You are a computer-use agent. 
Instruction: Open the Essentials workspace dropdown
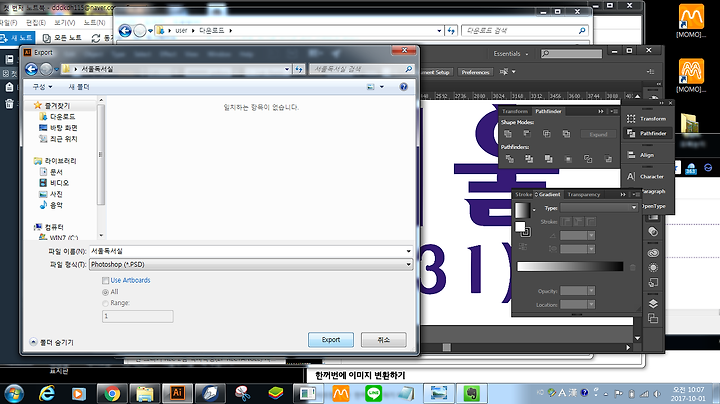pyautogui.click(x=511, y=54)
